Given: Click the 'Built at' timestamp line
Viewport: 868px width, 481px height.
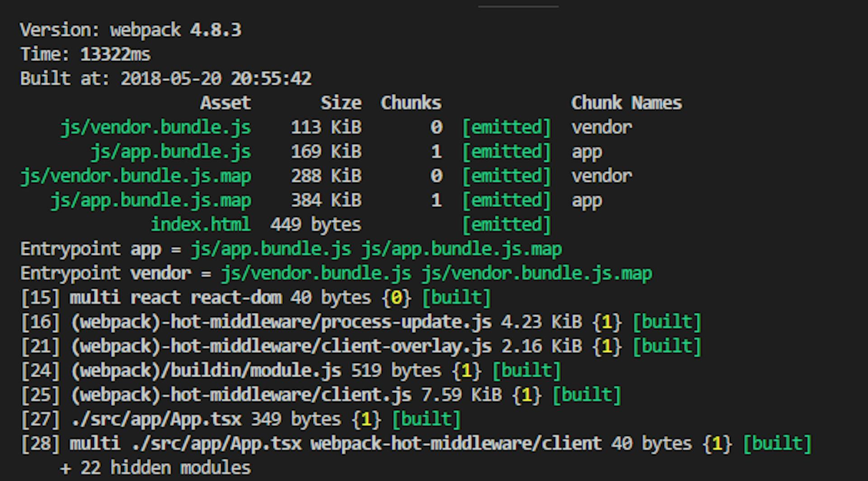Looking at the screenshot, I should pos(165,79).
